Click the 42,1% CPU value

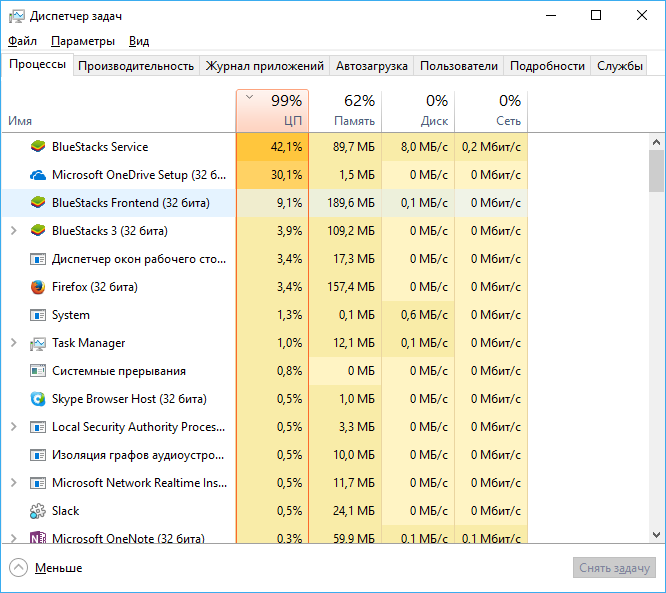[286, 147]
